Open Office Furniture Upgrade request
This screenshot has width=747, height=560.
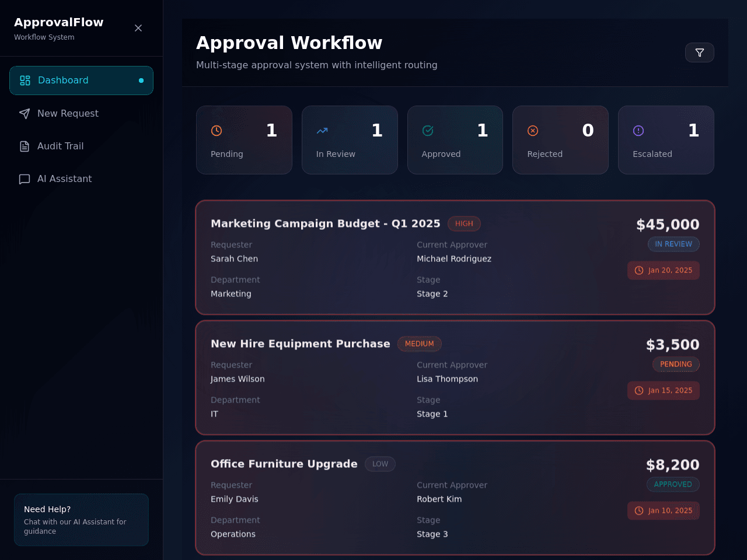point(455,498)
